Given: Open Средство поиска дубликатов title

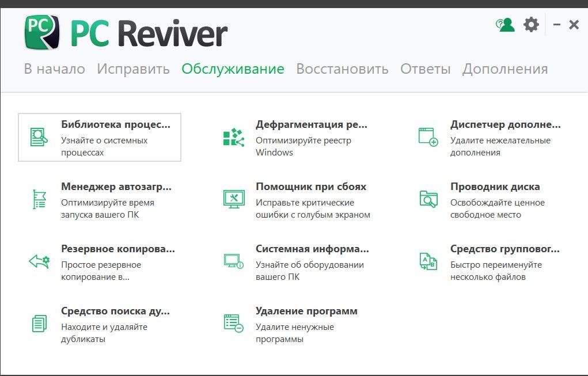Looking at the screenshot, I should click(x=115, y=311).
